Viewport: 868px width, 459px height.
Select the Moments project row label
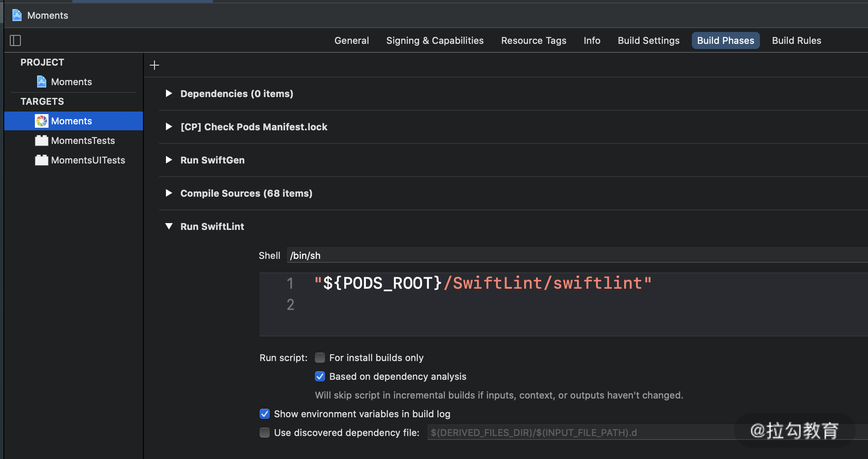71,82
